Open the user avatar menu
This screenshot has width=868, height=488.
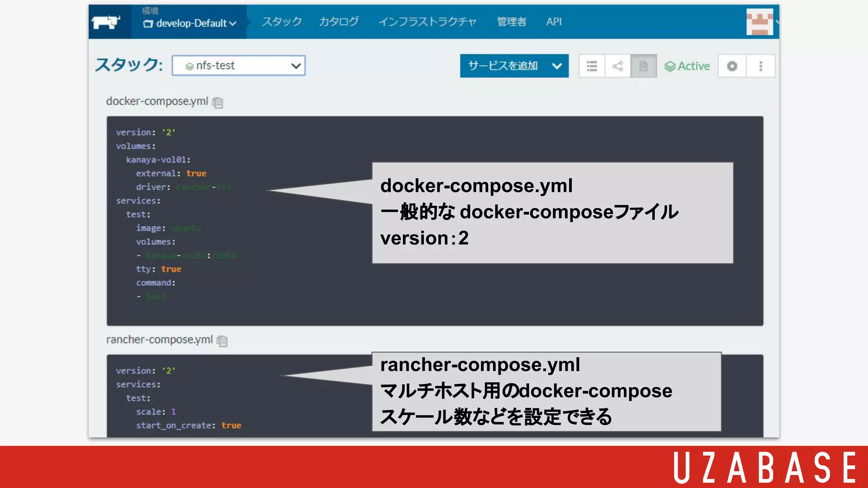760,22
